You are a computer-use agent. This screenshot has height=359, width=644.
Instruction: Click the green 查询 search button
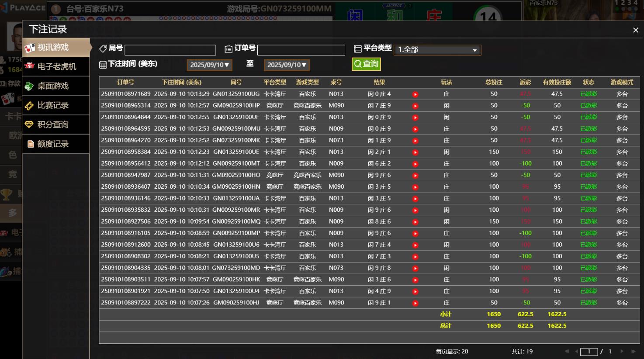pyautogui.click(x=366, y=64)
